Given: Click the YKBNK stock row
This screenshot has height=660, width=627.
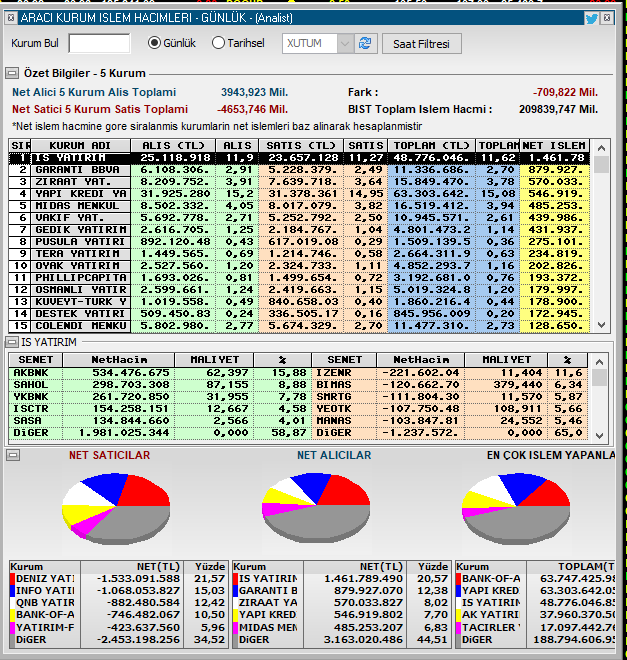Looking at the screenshot, I should (x=160, y=397).
